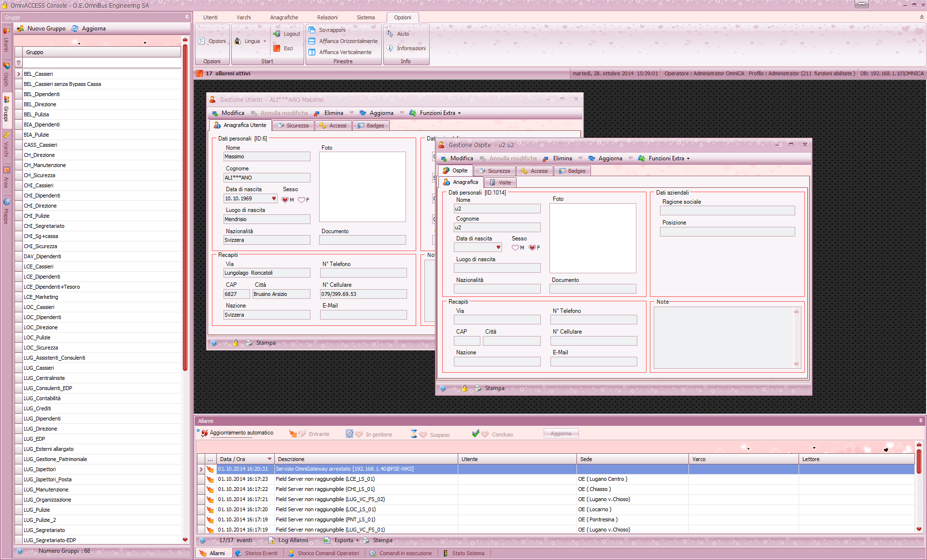927x560 pixels.
Task: Open the Varchi sidebar panel
Action: [6, 144]
